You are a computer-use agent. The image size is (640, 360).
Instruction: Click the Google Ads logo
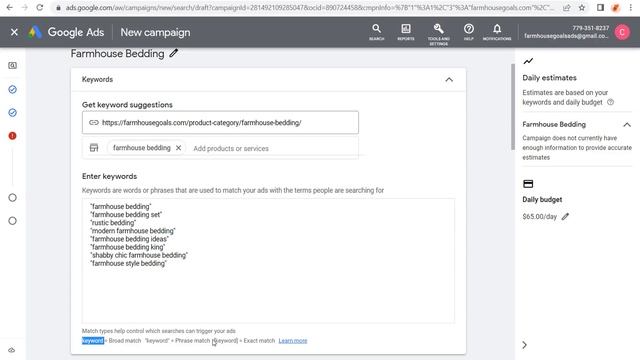35,32
